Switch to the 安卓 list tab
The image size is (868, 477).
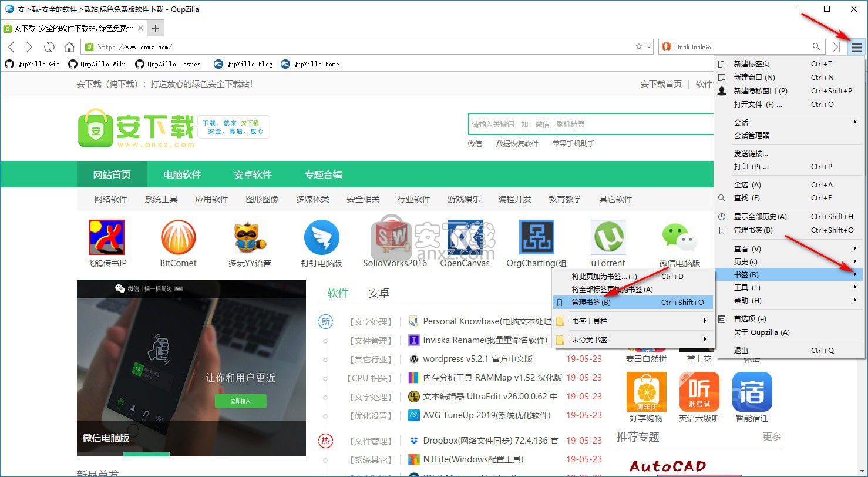click(379, 293)
